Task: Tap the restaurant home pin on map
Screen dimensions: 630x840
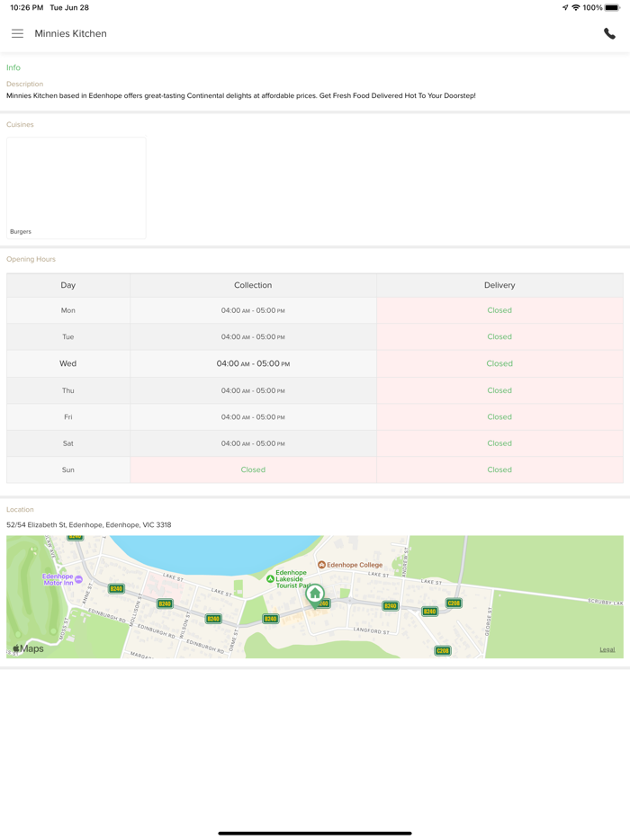Action: (x=315, y=594)
